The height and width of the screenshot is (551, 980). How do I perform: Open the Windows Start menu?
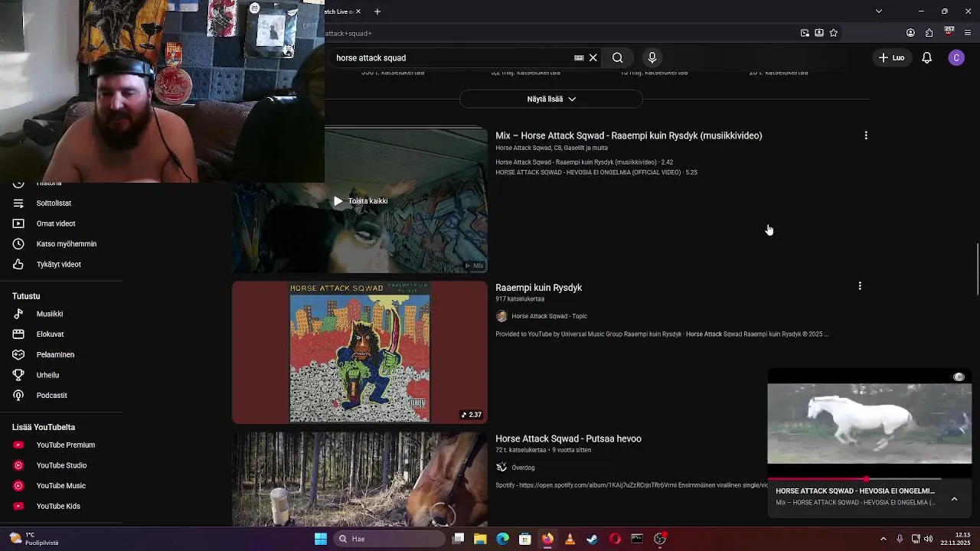click(321, 539)
